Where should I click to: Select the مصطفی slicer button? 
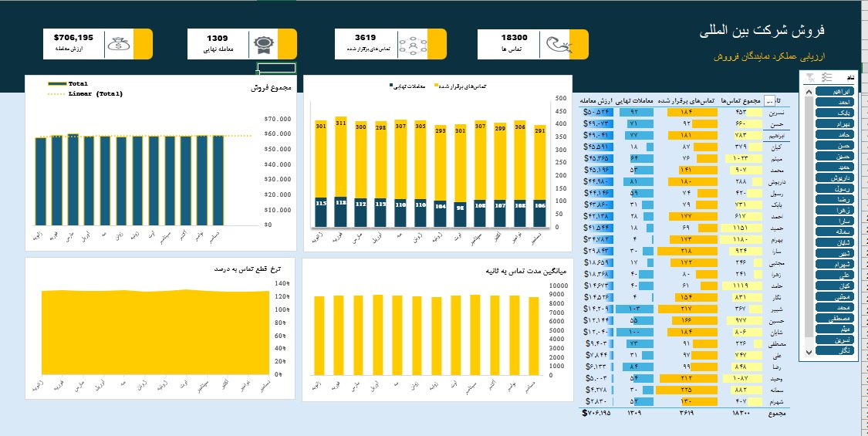click(x=836, y=318)
